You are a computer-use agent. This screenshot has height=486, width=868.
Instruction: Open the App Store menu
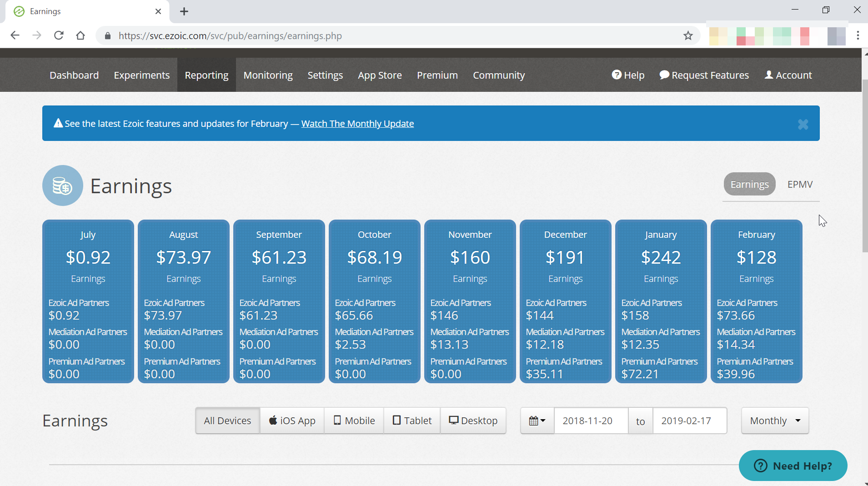point(380,75)
